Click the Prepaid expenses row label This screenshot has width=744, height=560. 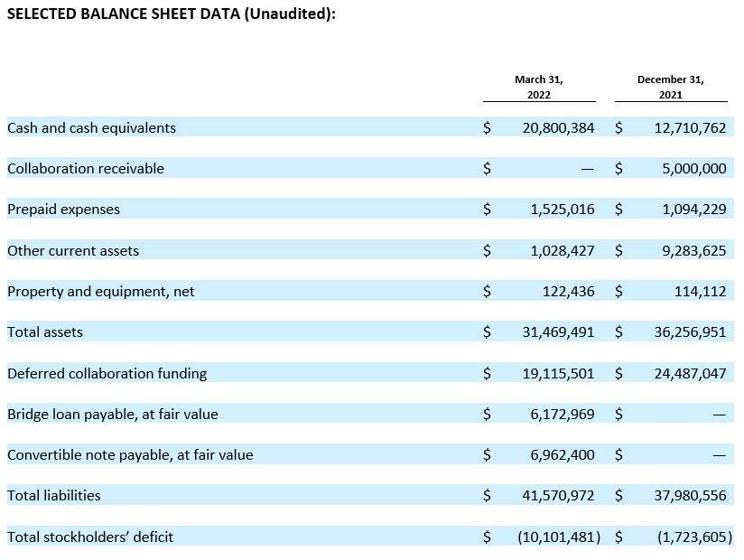tap(63, 209)
